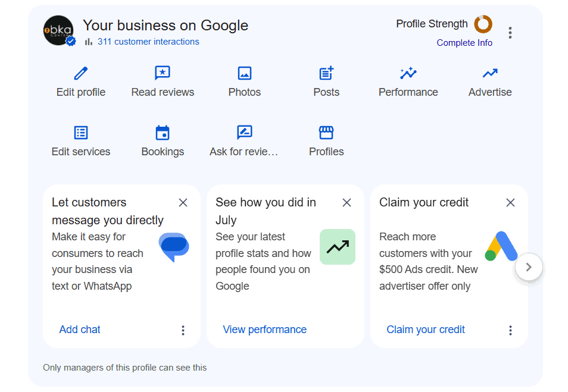Click the See how you did in July title
This screenshot has width=568, height=392.
[266, 211]
